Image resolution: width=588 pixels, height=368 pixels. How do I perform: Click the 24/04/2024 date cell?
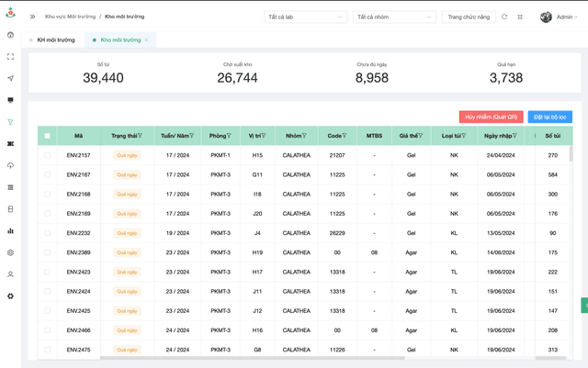click(x=501, y=155)
